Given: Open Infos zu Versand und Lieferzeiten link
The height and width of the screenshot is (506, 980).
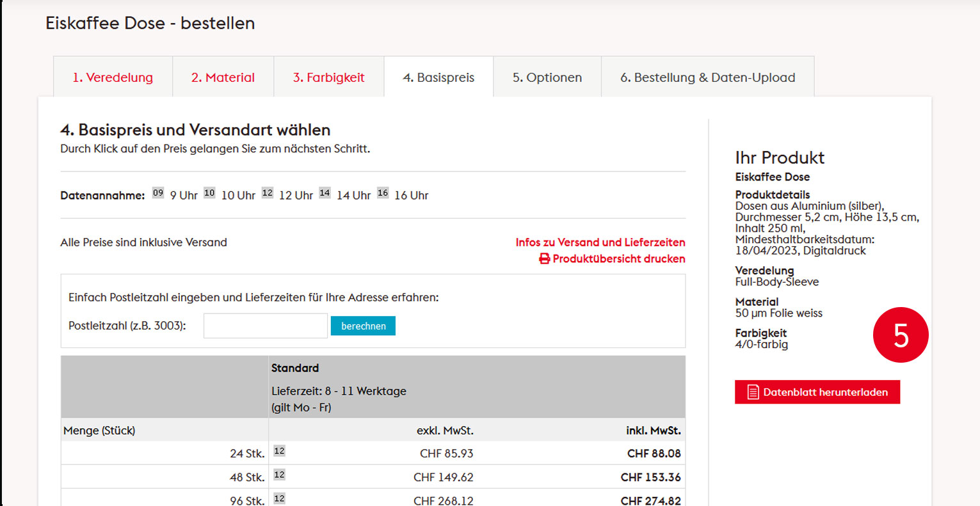Looking at the screenshot, I should tap(600, 242).
